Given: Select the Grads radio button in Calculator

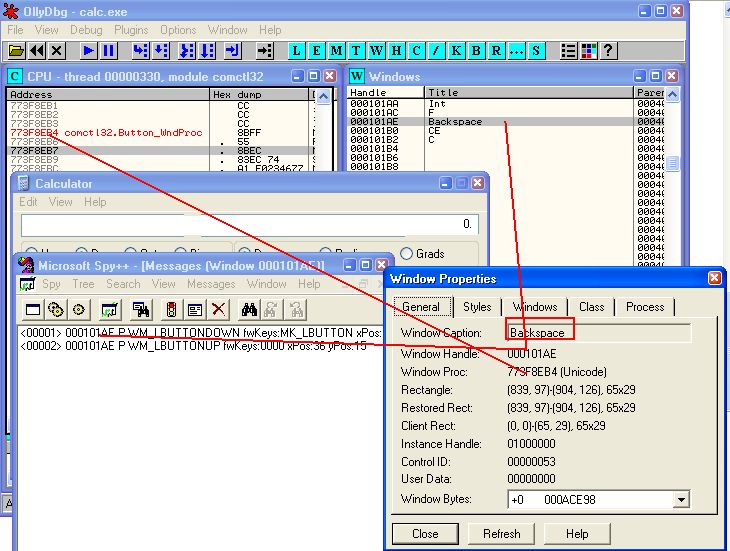Looking at the screenshot, I should click(406, 254).
